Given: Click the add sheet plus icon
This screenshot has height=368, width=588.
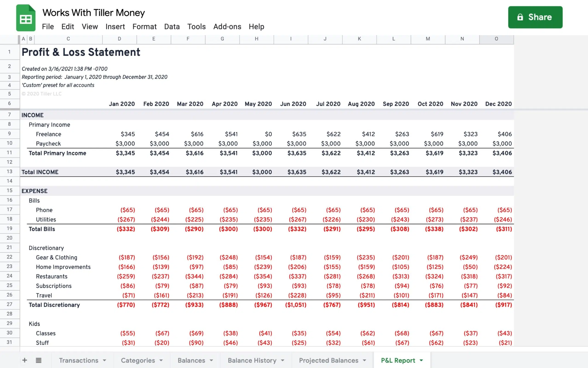Looking at the screenshot, I should click(x=25, y=360).
